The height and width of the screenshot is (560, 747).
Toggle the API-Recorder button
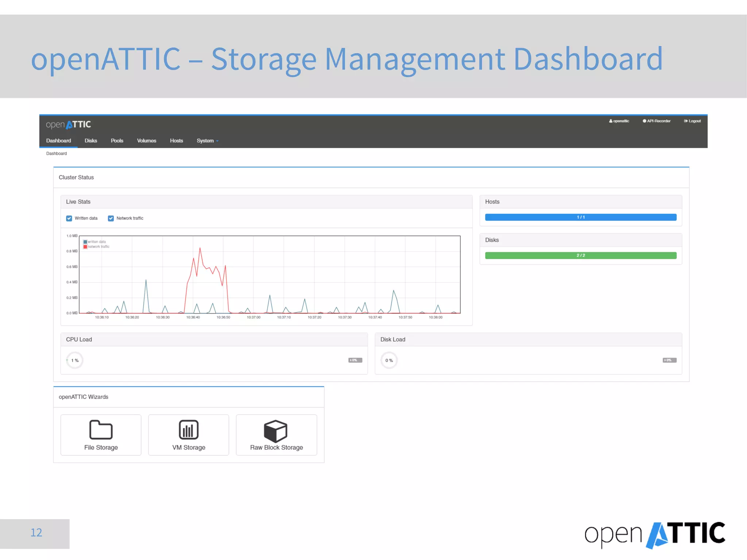click(657, 121)
